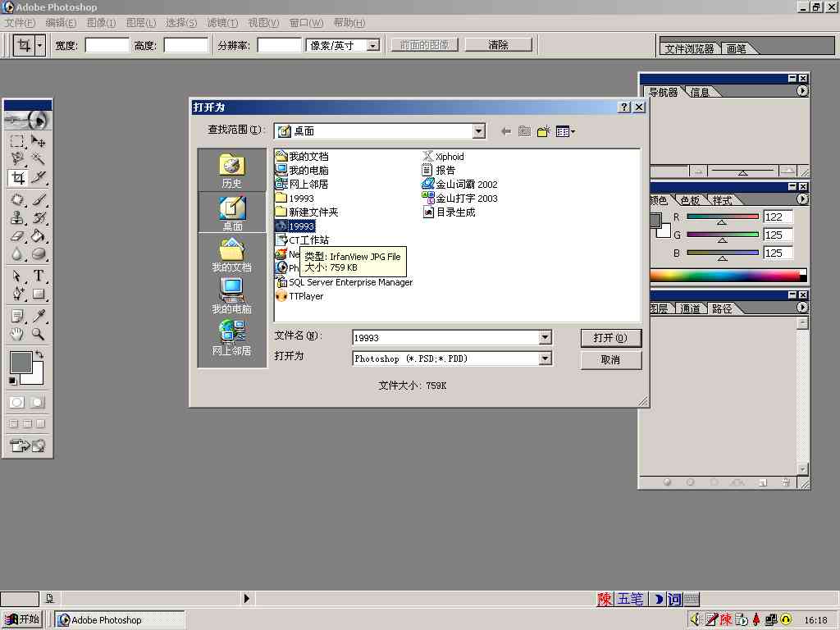Image resolution: width=840 pixels, height=630 pixels.
Task: Click the G channel color slider
Action: [723, 235]
